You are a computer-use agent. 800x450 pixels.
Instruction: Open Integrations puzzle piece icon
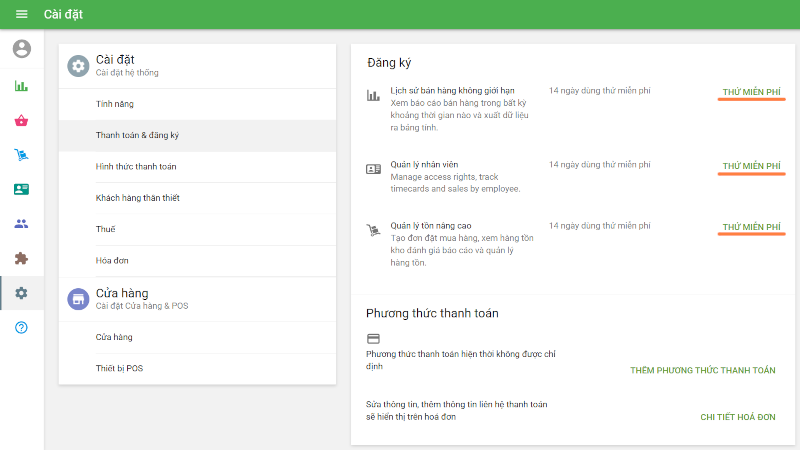point(22,258)
